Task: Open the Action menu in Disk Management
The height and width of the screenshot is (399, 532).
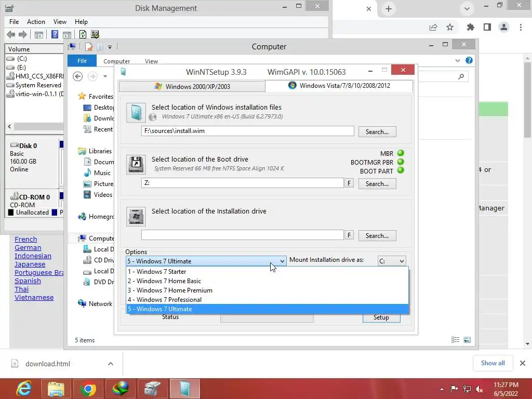Action: click(36, 22)
